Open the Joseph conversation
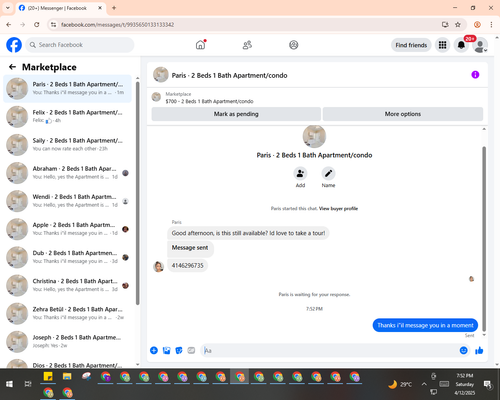Image resolution: width=500 pixels, height=400 pixels. pos(67,341)
